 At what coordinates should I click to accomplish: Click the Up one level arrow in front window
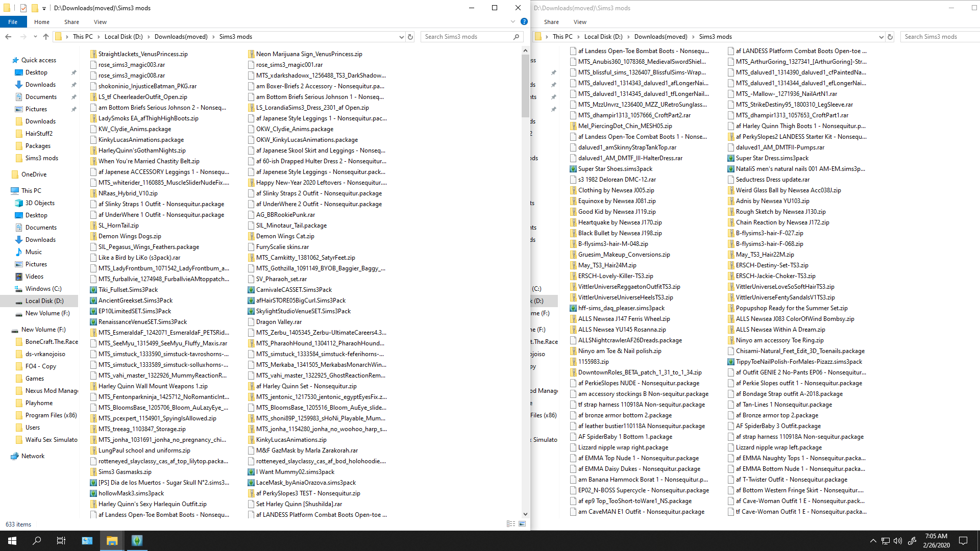[x=46, y=37]
